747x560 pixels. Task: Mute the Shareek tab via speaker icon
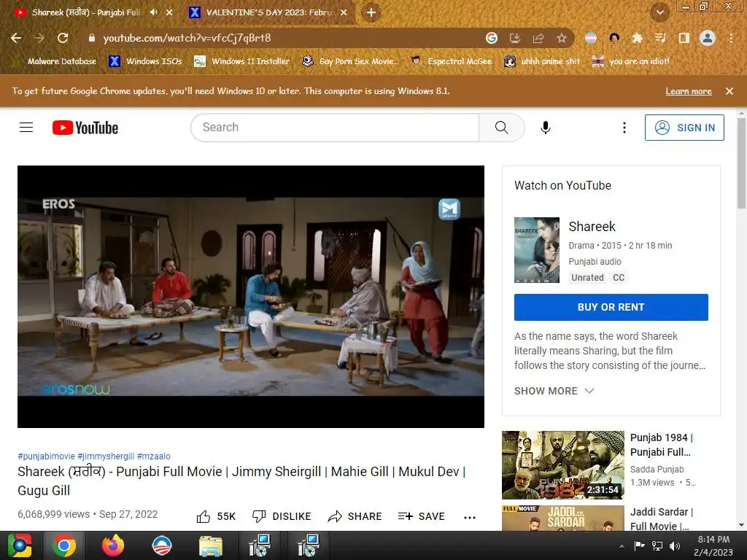pos(153,12)
